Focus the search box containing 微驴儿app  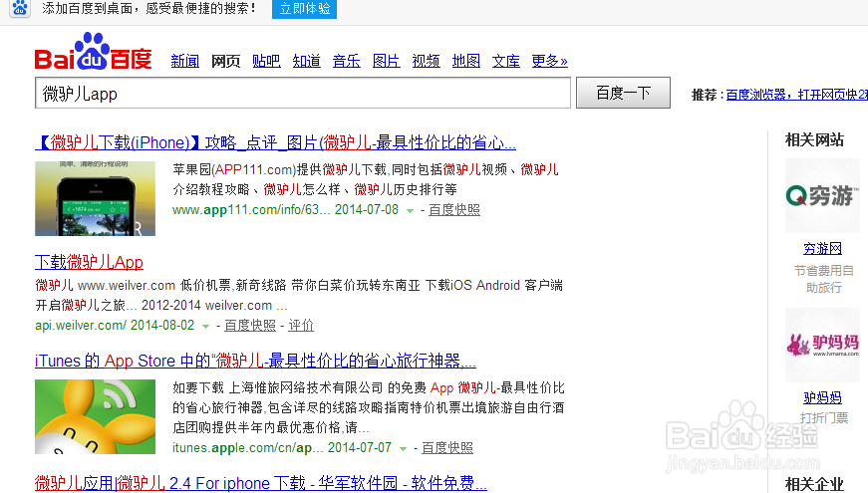coord(303,93)
